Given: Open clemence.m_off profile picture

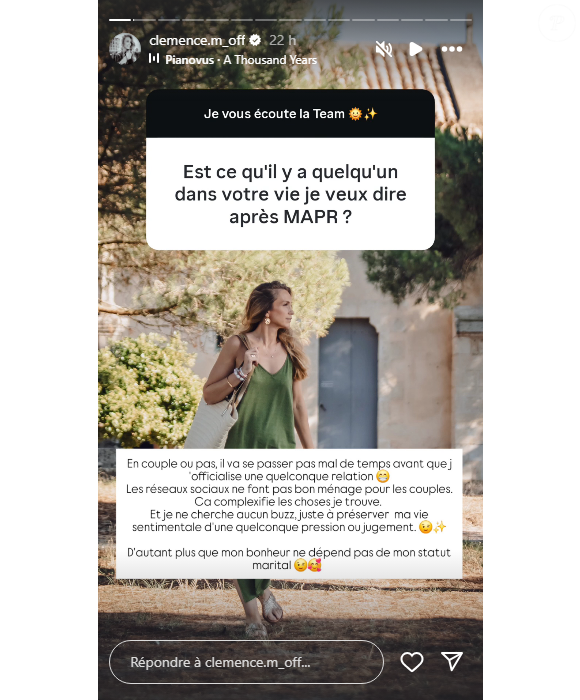Looking at the screenshot, I should [125, 49].
